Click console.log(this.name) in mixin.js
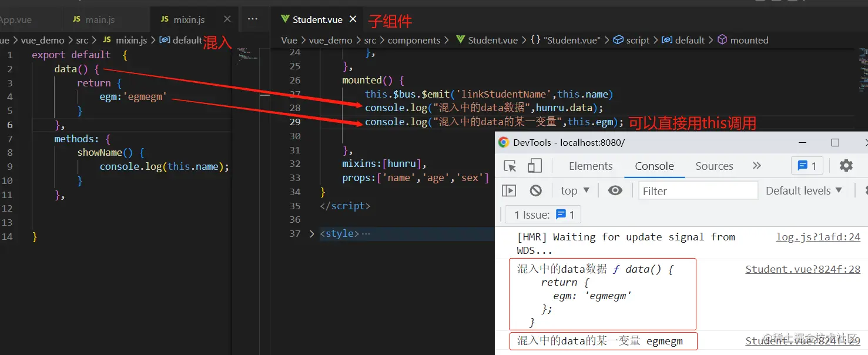Image resolution: width=868 pixels, height=355 pixels. (164, 166)
